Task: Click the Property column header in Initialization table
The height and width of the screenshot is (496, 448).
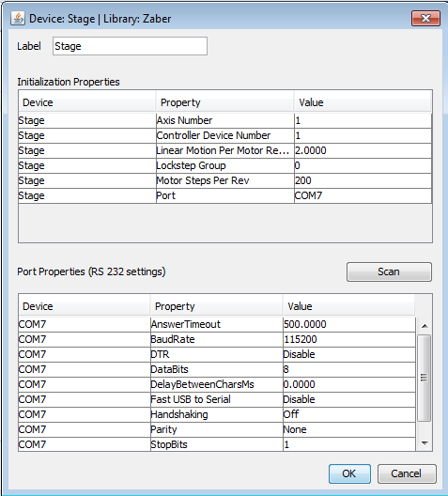Action: point(224,102)
